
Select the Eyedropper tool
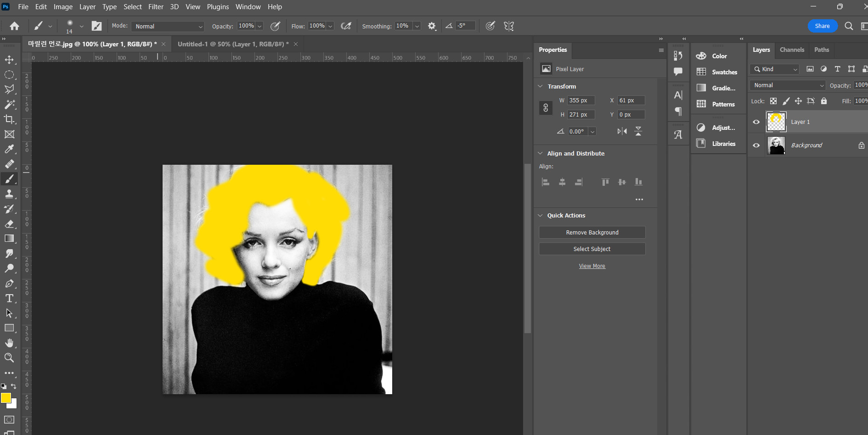pyautogui.click(x=9, y=149)
